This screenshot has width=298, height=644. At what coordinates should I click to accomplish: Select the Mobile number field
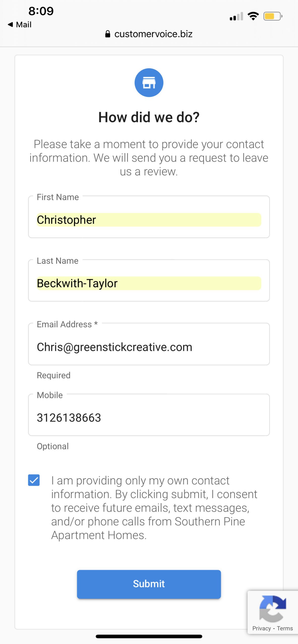149,418
